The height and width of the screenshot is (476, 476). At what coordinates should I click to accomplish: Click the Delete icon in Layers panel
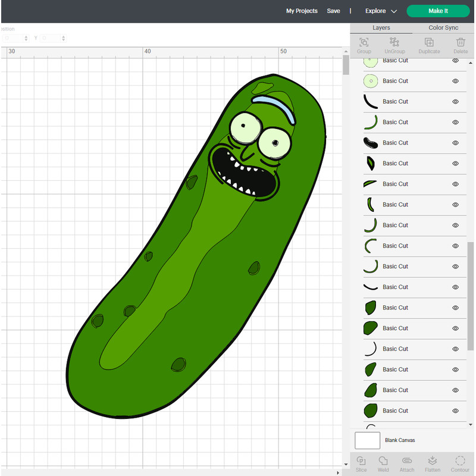pyautogui.click(x=461, y=46)
